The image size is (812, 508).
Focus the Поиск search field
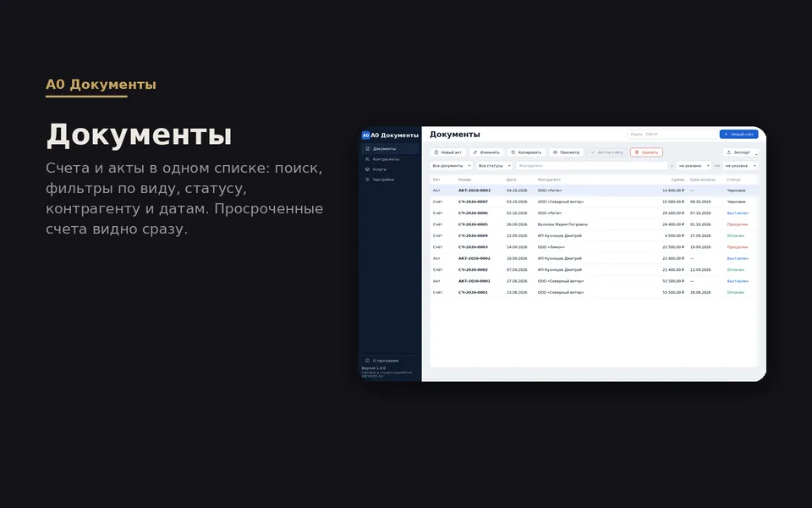(672, 135)
